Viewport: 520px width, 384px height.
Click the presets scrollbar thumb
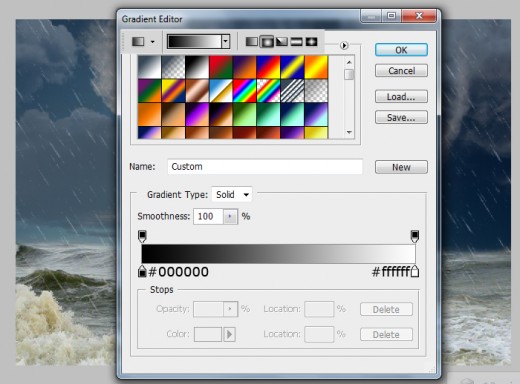tap(349, 74)
